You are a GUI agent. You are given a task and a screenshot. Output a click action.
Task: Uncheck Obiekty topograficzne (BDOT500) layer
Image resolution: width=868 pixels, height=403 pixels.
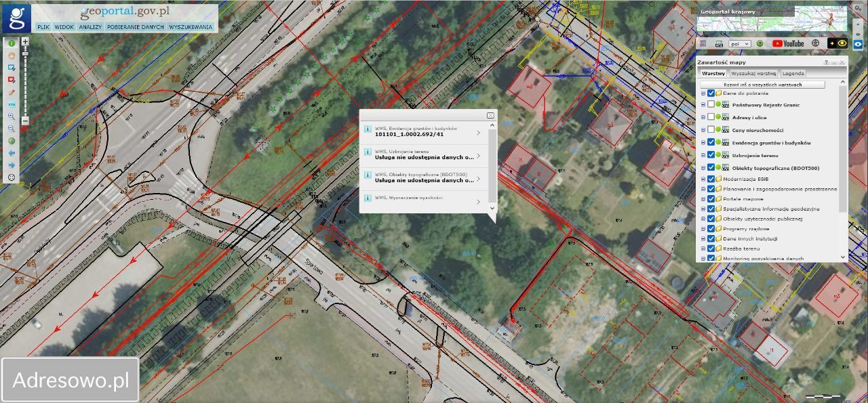(x=711, y=167)
